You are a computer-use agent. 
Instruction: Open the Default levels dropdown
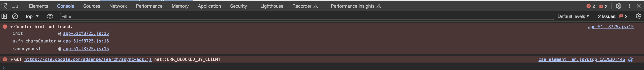click(x=573, y=16)
